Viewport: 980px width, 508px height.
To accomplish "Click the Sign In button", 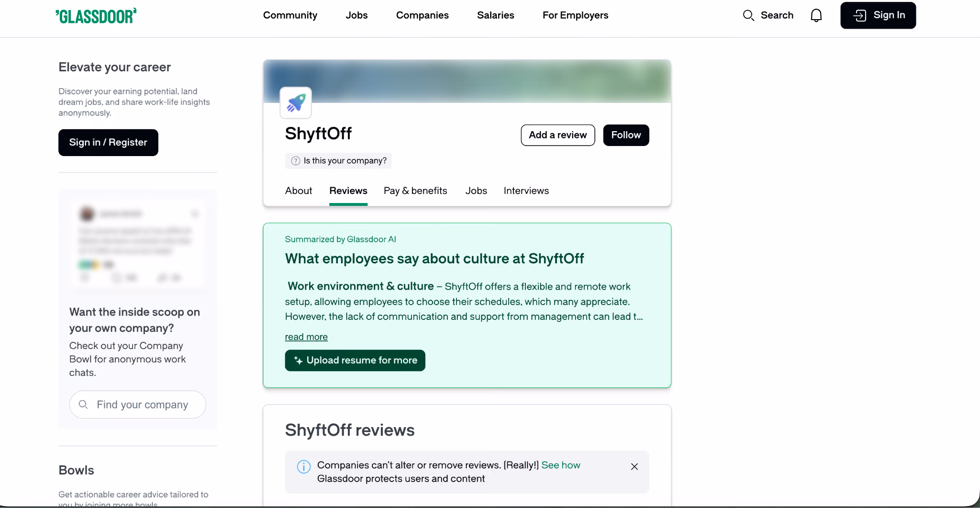I will [878, 15].
